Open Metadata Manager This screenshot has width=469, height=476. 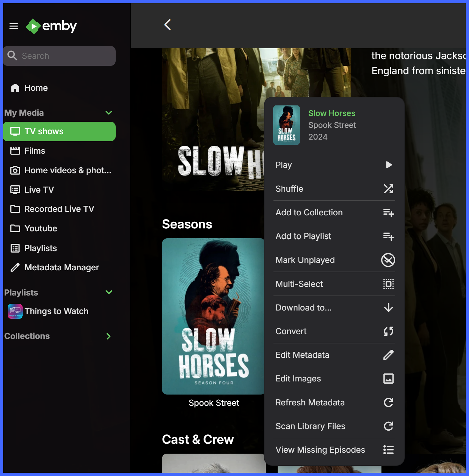(59, 267)
